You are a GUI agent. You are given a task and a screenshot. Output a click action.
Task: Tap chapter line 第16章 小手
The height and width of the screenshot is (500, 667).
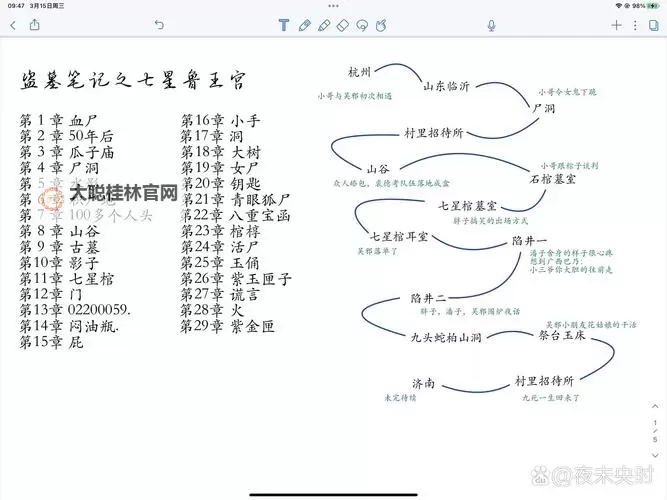220,120
